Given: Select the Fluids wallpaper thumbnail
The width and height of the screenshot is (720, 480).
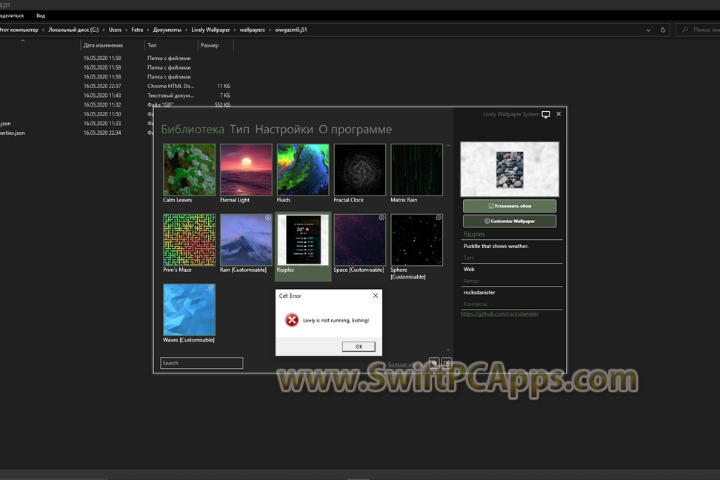Looking at the screenshot, I should [x=303, y=170].
